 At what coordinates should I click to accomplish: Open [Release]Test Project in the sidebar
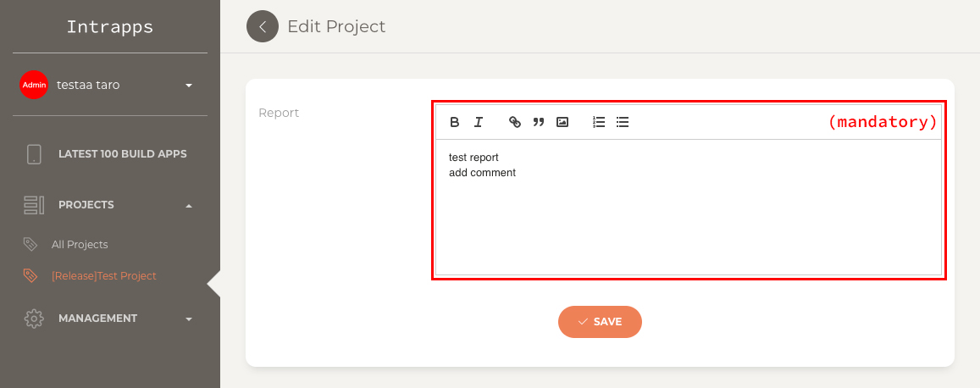[x=103, y=275]
